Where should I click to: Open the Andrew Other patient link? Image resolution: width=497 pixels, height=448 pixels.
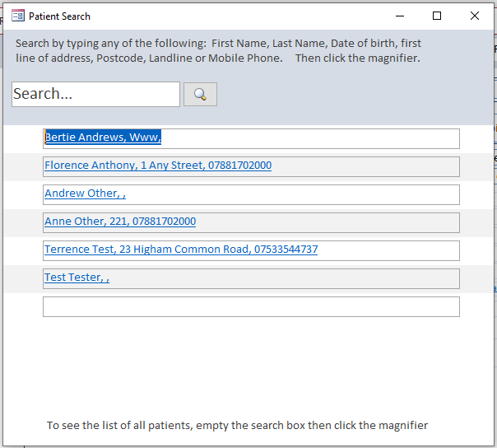pyautogui.click(x=85, y=194)
